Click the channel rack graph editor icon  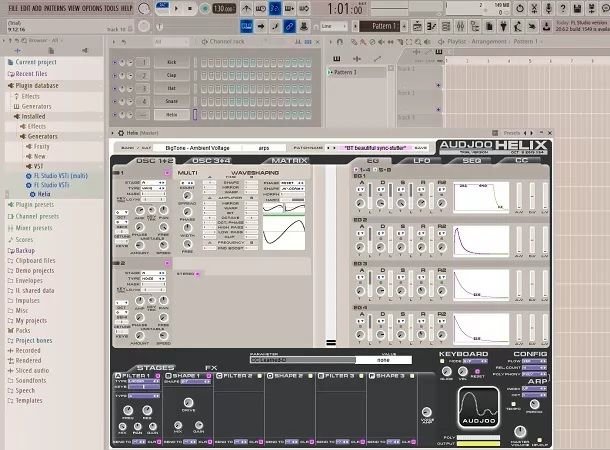[298, 42]
